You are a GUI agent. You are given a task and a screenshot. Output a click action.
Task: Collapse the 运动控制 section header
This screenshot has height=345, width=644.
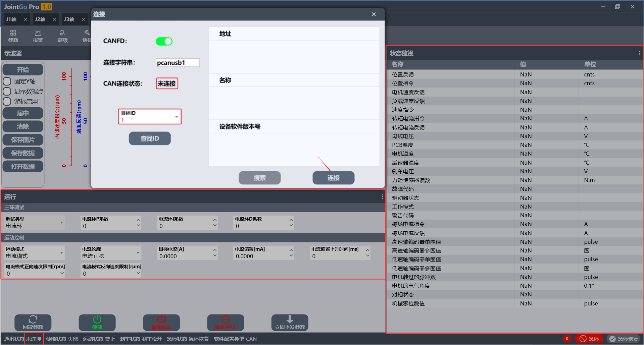point(193,238)
